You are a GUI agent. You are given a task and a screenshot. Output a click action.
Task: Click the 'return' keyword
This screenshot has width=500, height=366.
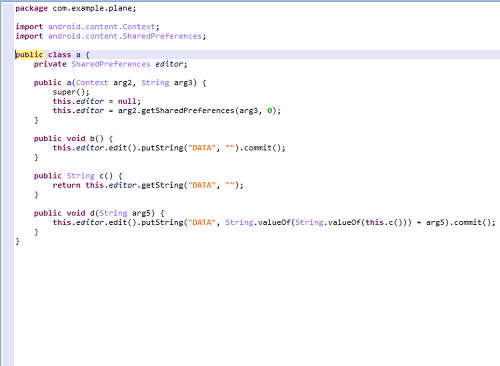point(66,185)
